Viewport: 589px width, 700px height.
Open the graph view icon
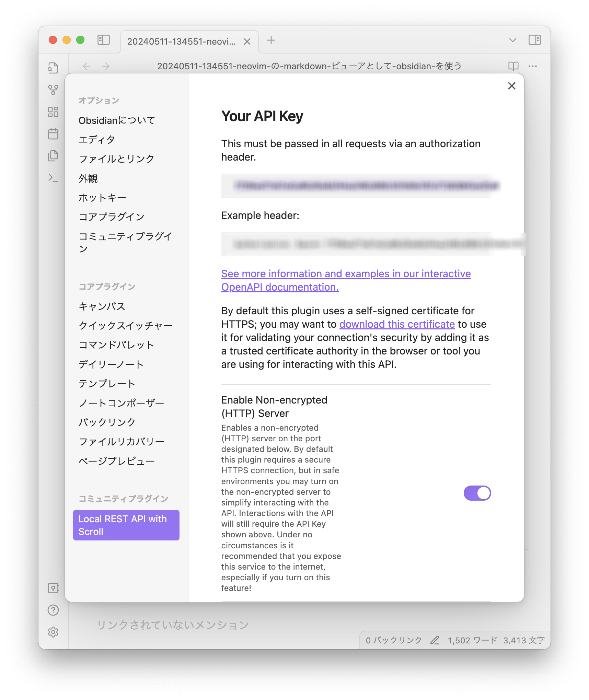click(53, 90)
